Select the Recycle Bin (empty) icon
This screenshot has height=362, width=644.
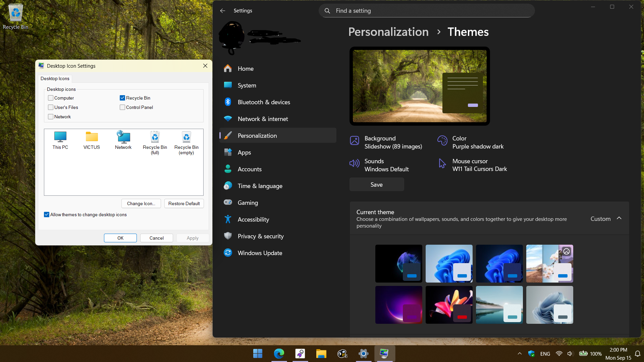point(186,143)
